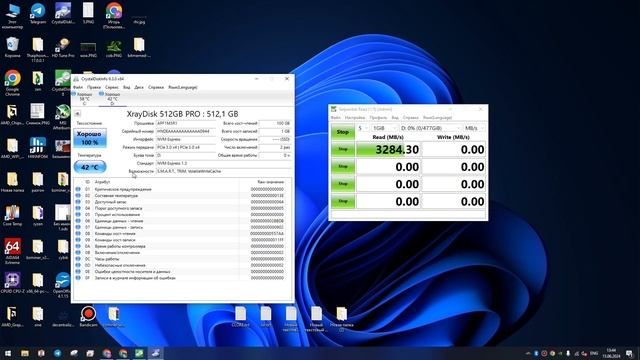The image size is (640, 360).
Task: Open the HWiNFO64 desktop icon
Action: coord(38,148)
